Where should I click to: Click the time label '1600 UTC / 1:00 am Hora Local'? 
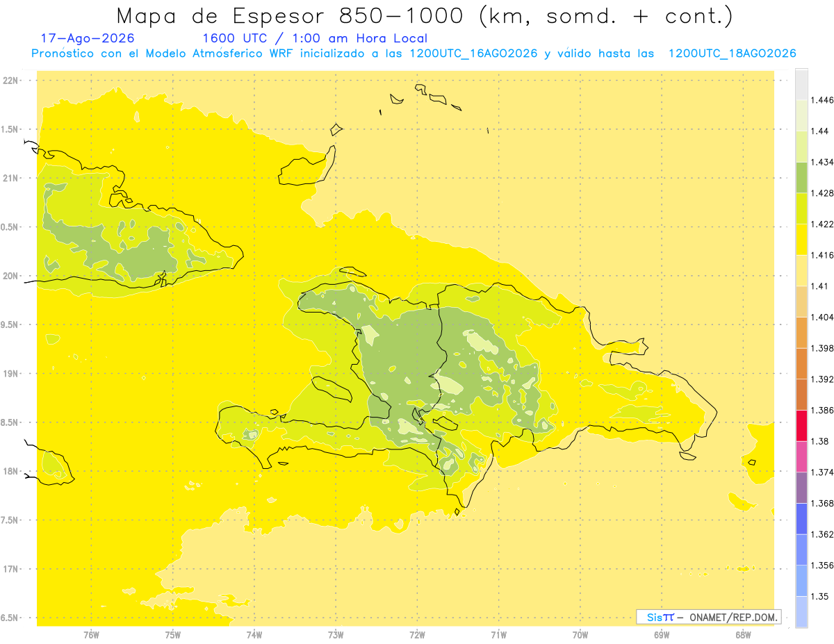tap(314, 39)
